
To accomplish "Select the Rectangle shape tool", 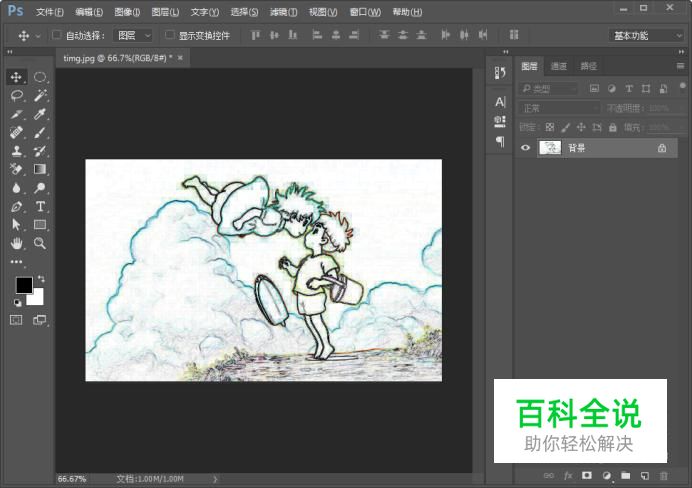I will tap(40, 225).
